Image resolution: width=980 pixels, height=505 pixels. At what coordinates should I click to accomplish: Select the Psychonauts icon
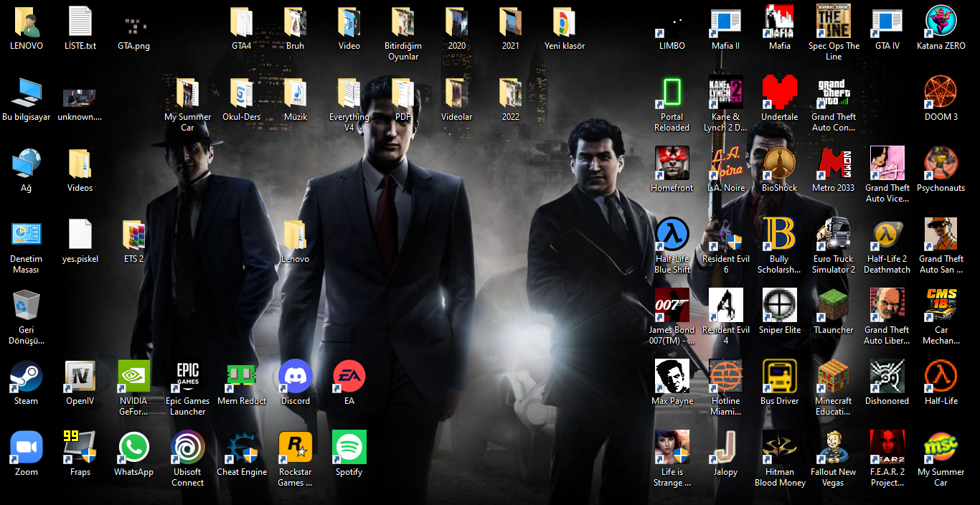941,164
